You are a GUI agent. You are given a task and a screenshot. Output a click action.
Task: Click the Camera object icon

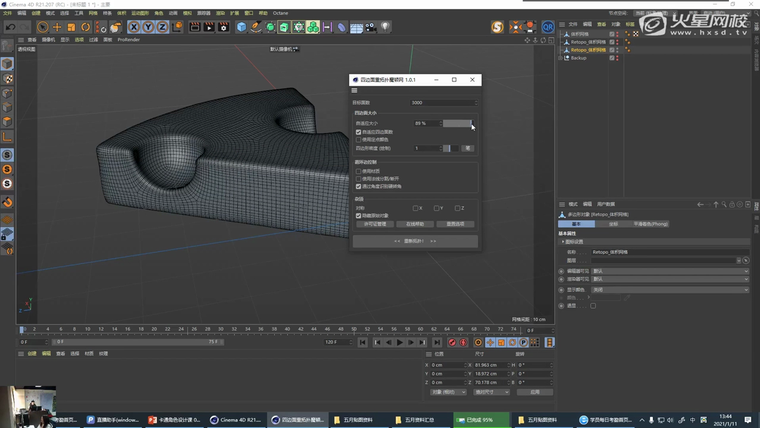tap(372, 27)
